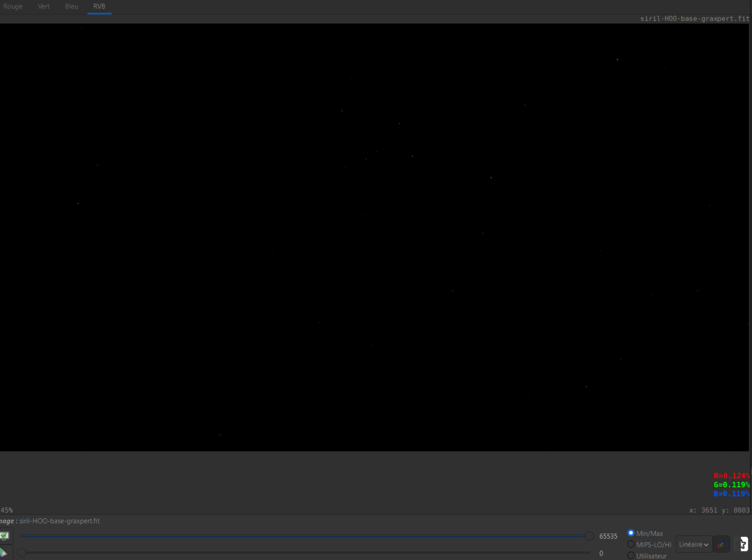Click the monitor checkmark display icon

coord(4,536)
